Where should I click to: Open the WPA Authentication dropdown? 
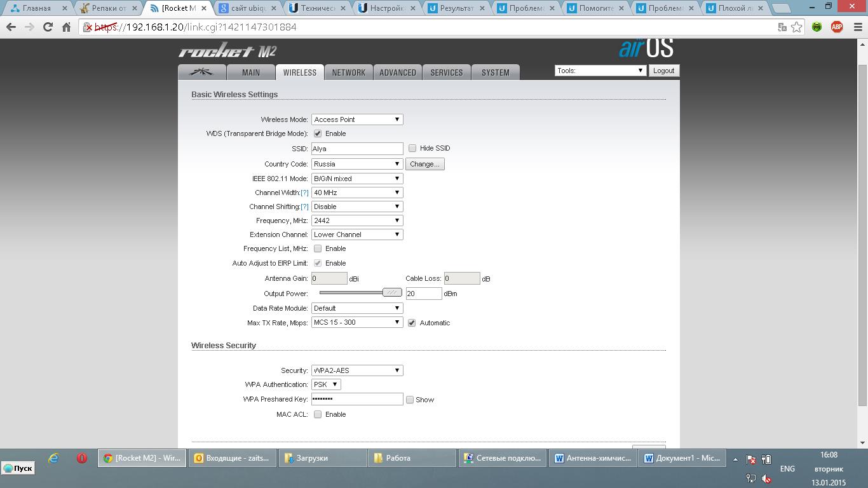pyautogui.click(x=326, y=384)
